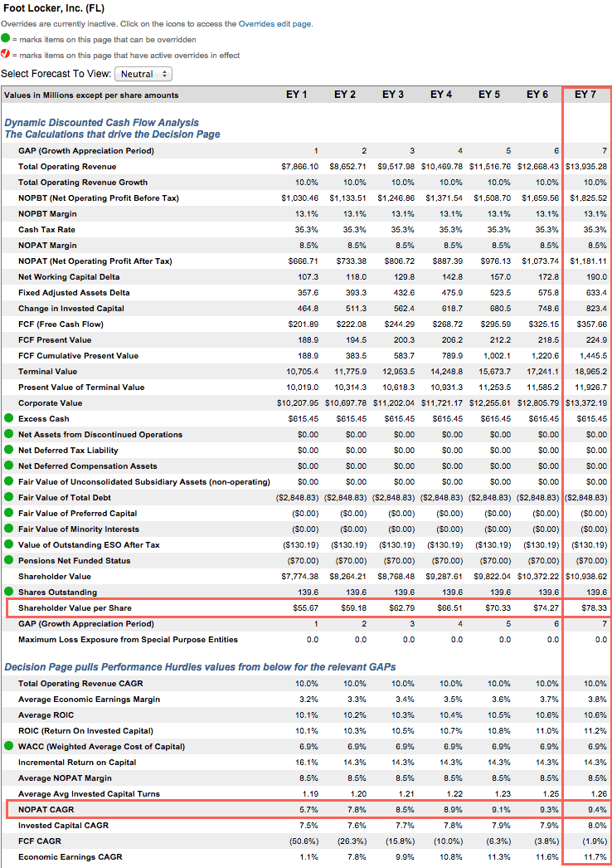Click EY 1 FCF value $201.89

tap(304, 324)
